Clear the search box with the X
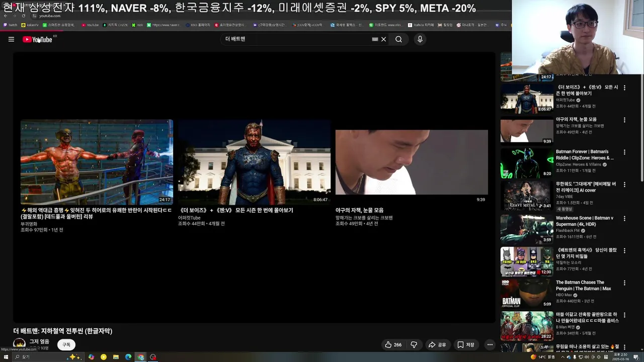 (x=383, y=39)
